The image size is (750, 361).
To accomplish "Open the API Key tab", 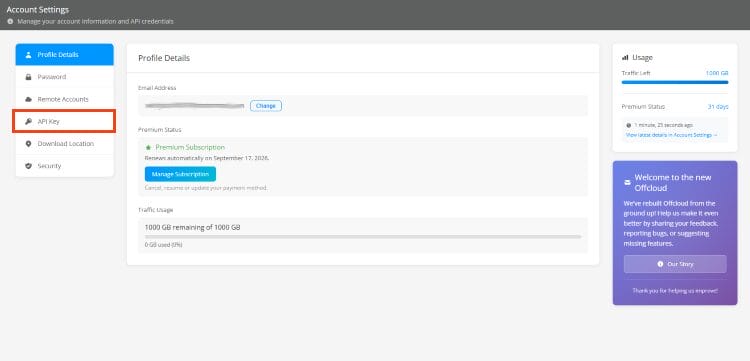I will pos(65,121).
